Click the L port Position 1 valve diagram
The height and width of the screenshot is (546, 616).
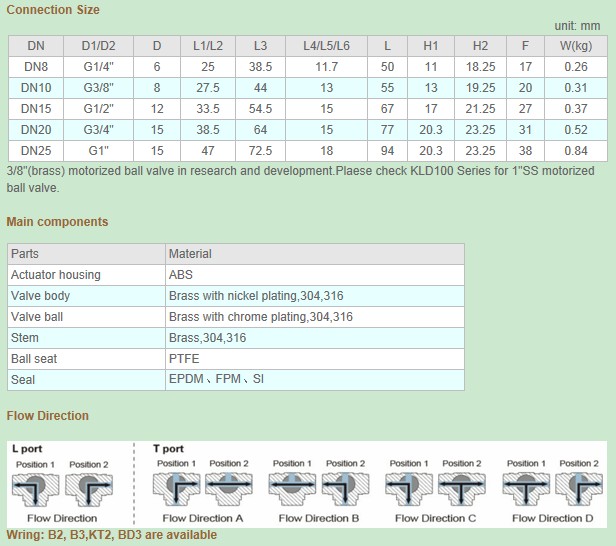[36, 489]
